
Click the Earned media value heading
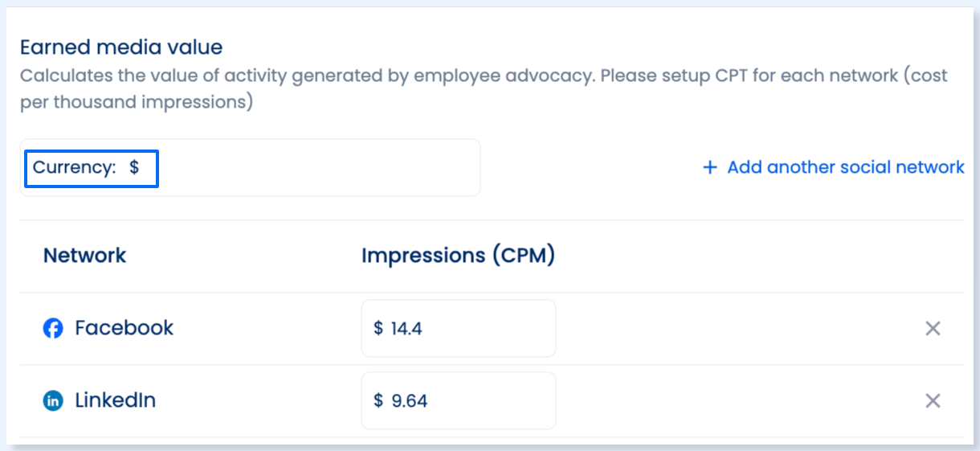click(x=121, y=47)
